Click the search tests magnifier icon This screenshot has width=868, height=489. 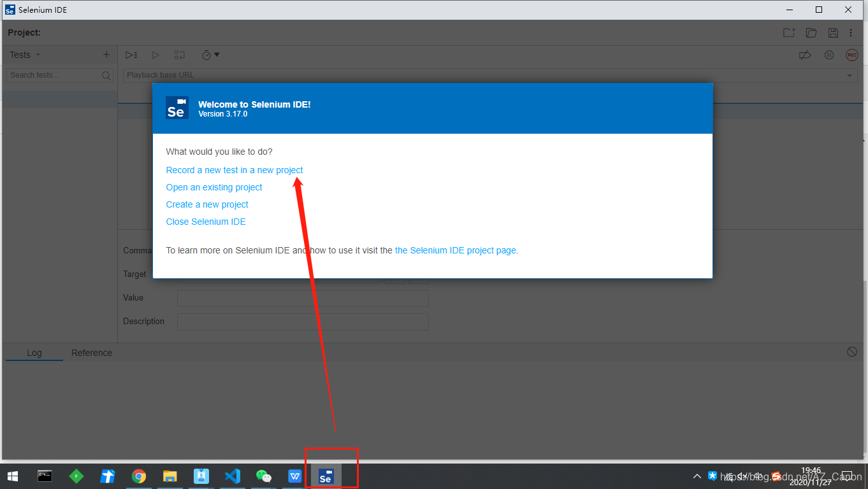point(106,75)
